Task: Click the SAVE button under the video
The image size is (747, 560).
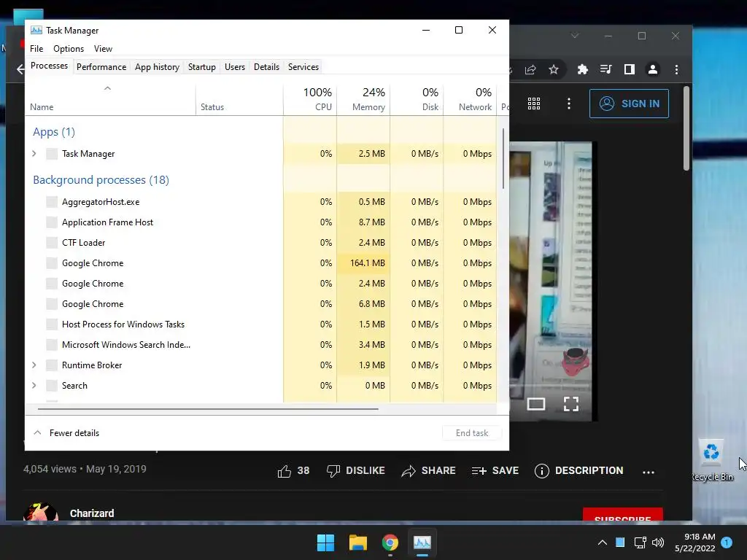Action: pos(495,471)
